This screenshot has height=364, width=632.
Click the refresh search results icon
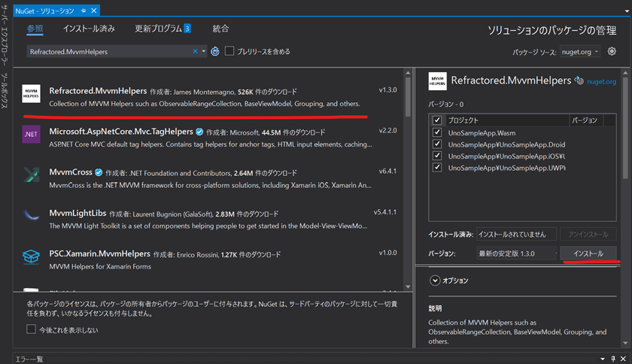coord(215,51)
